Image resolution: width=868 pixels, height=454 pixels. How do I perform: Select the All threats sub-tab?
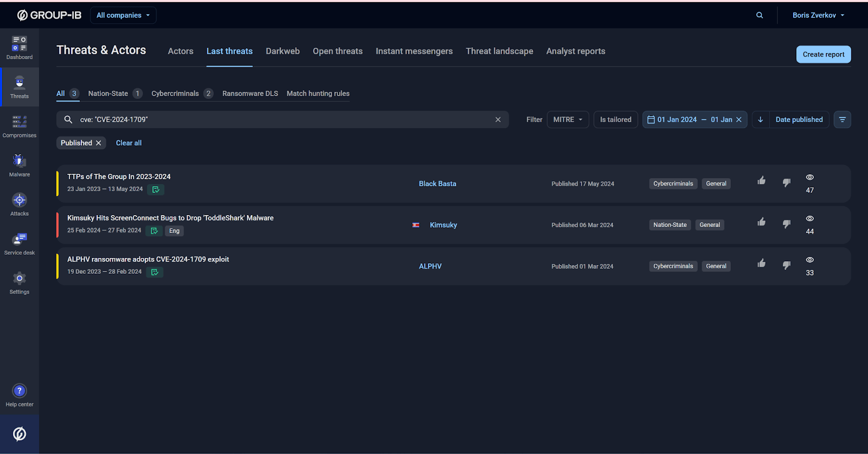tap(67, 93)
